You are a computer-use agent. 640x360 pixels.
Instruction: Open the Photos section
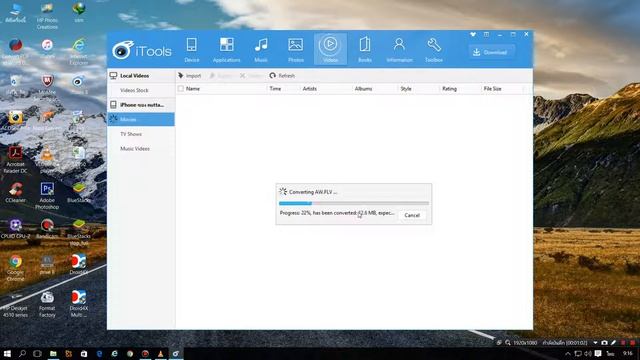(x=296, y=49)
